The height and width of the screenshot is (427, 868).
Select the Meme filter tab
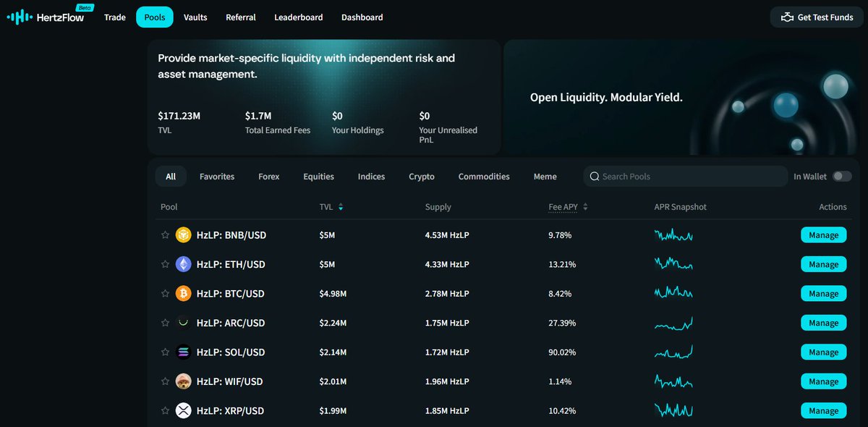(x=545, y=177)
